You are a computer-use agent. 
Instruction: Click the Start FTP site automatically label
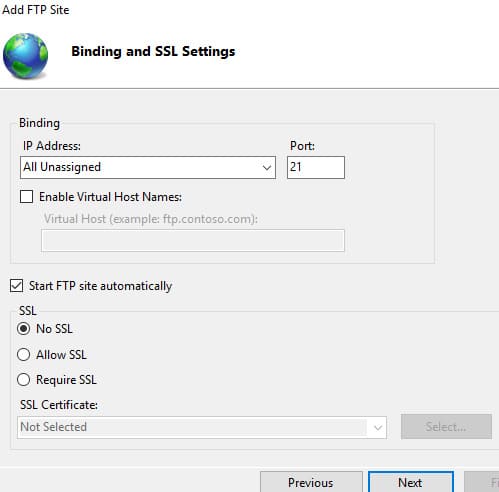click(x=100, y=286)
